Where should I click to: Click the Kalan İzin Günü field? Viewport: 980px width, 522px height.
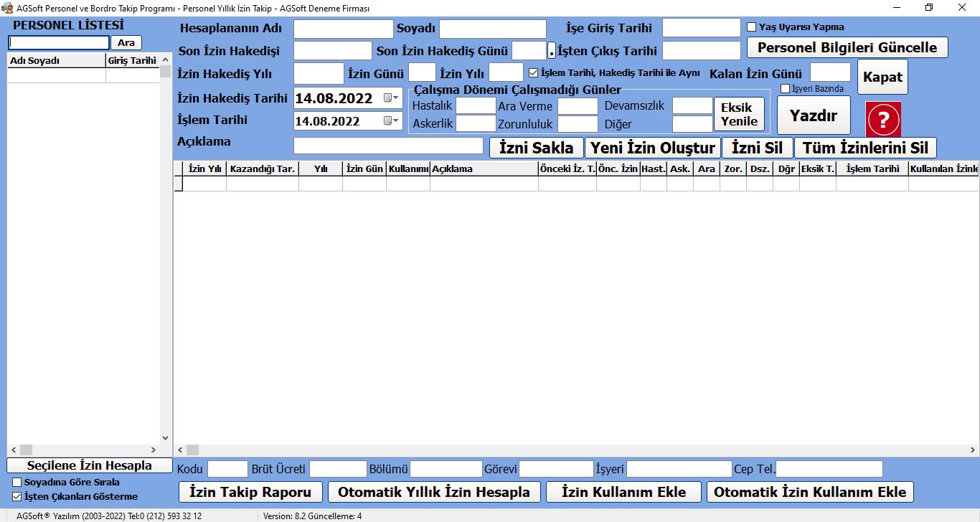tap(830, 73)
